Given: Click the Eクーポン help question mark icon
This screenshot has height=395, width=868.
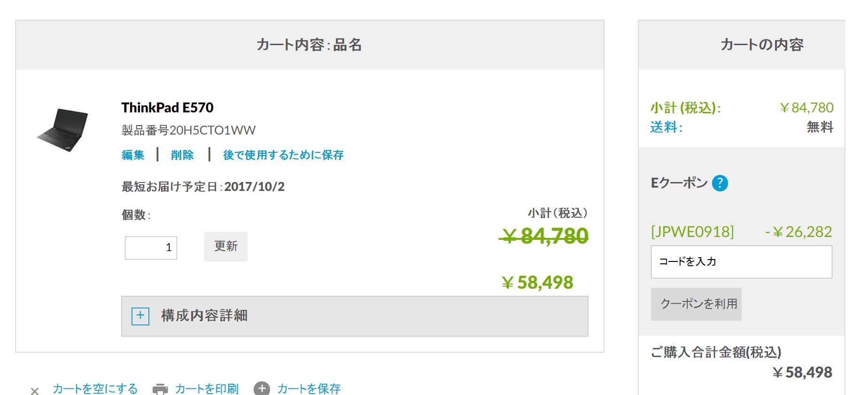Looking at the screenshot, I should click(x=720, y=183).
